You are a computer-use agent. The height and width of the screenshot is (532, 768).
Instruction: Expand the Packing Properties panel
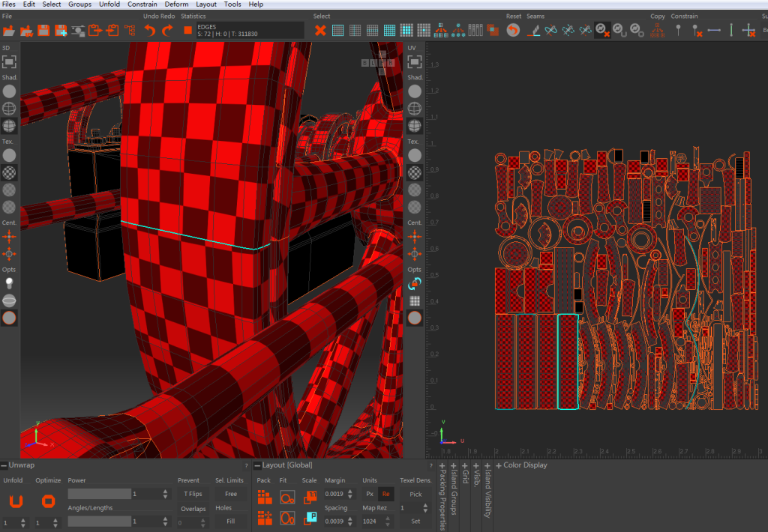click(442, 466)
